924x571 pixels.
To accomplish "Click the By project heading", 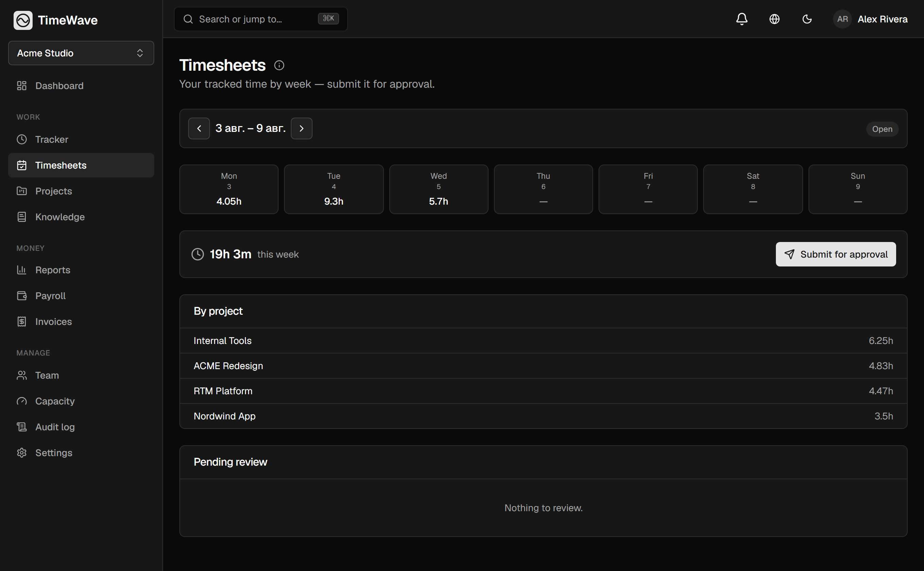I will (x=218, y=311).
